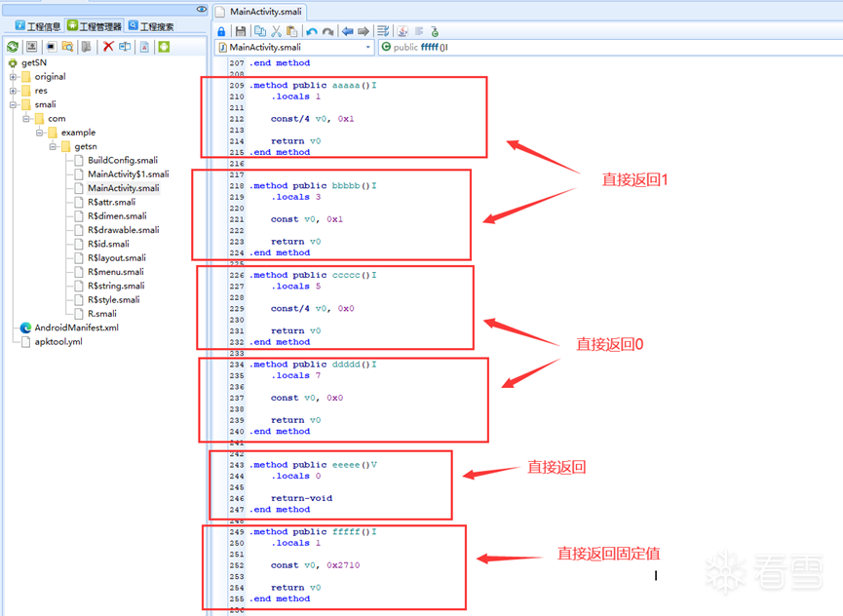Click the Java source view icon
The height and width of the screenshot is (616, 843).
coord(402,31)
